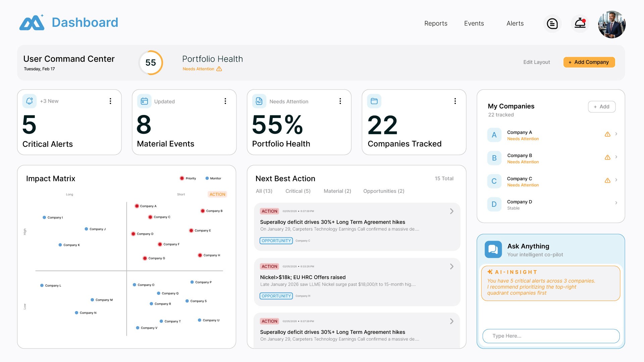Select the alerts bell icon on Critical Alerts card
Screen dimensions: 644x362
30,101
